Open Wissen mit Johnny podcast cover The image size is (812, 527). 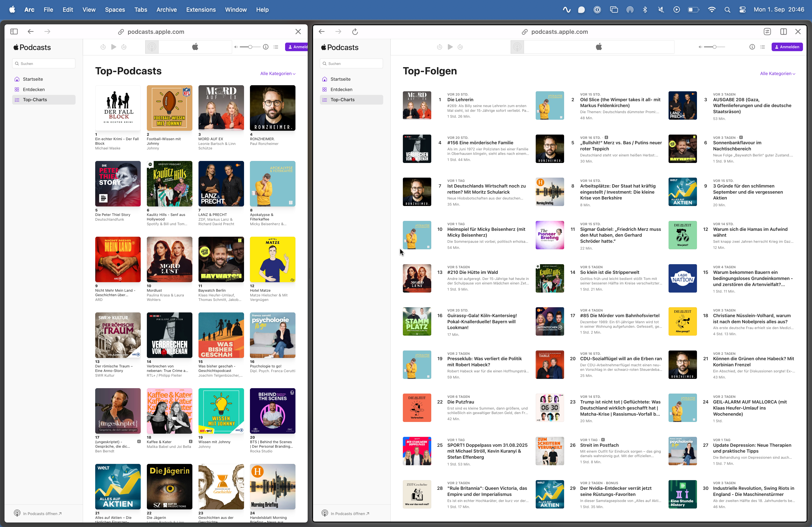click(221, 410)
